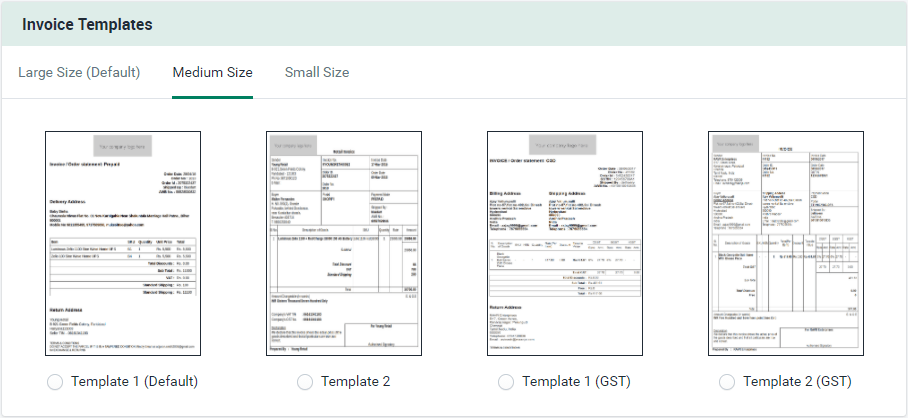Open the Template 2 invoice preview image
This screenshot has width=908, height=418.
[x=343, y=243]
